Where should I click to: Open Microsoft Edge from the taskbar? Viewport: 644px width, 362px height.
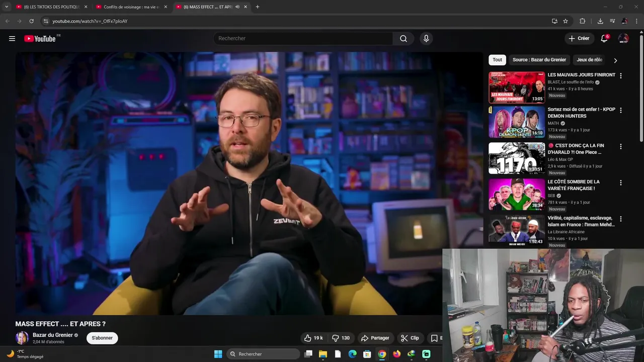tap(353, 354)
